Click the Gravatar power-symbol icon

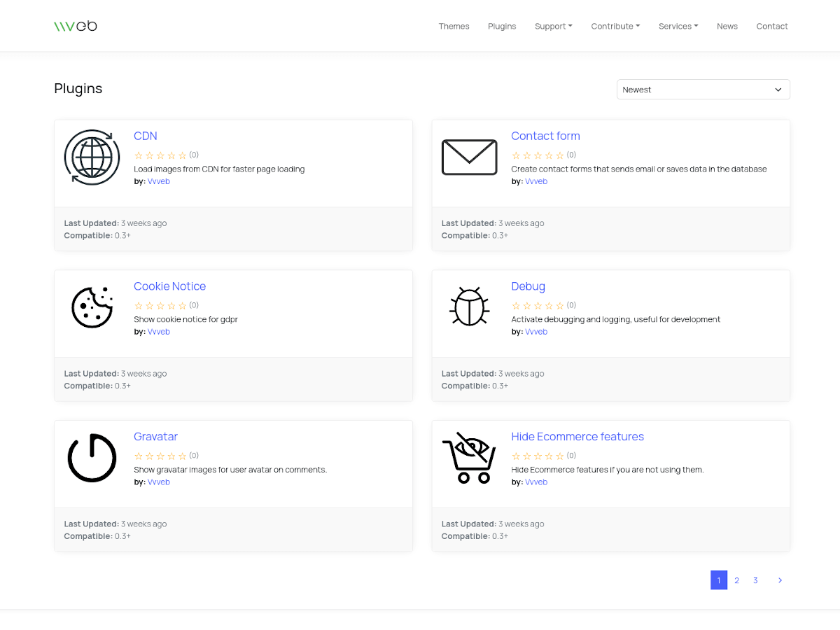(x=92, y=458)
